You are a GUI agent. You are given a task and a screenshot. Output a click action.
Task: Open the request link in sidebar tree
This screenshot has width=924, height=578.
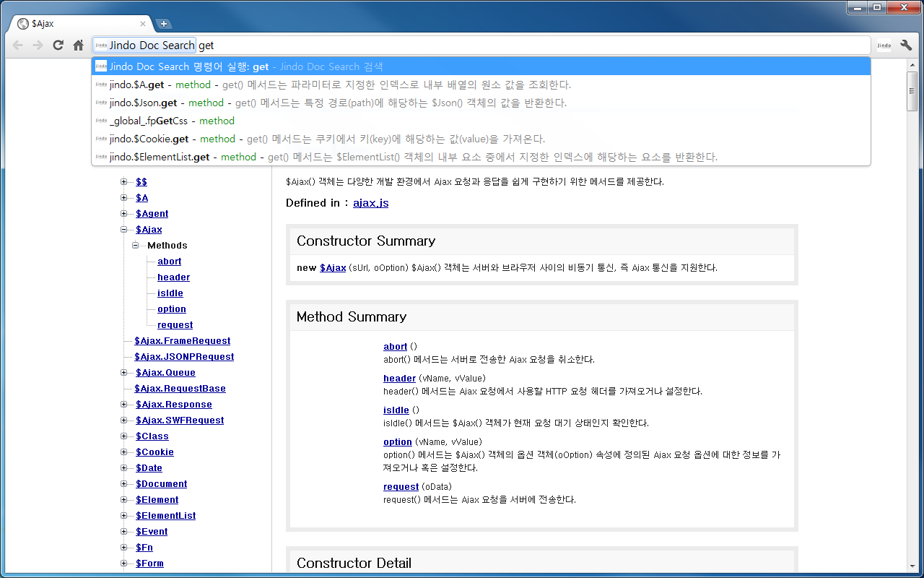[x=175, y=325]
